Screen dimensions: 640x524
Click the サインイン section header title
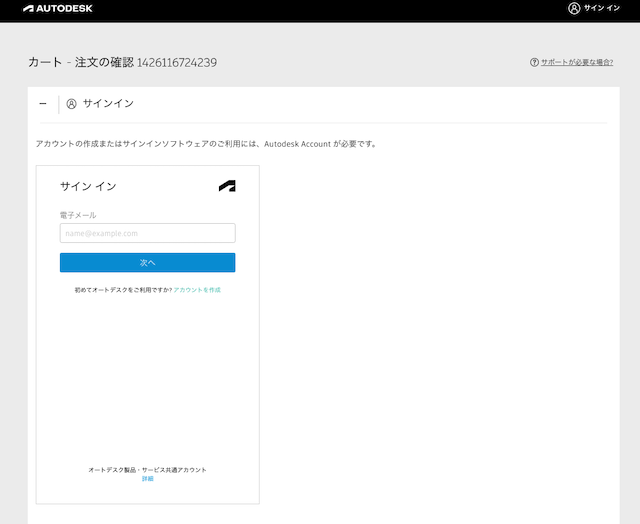108,103
